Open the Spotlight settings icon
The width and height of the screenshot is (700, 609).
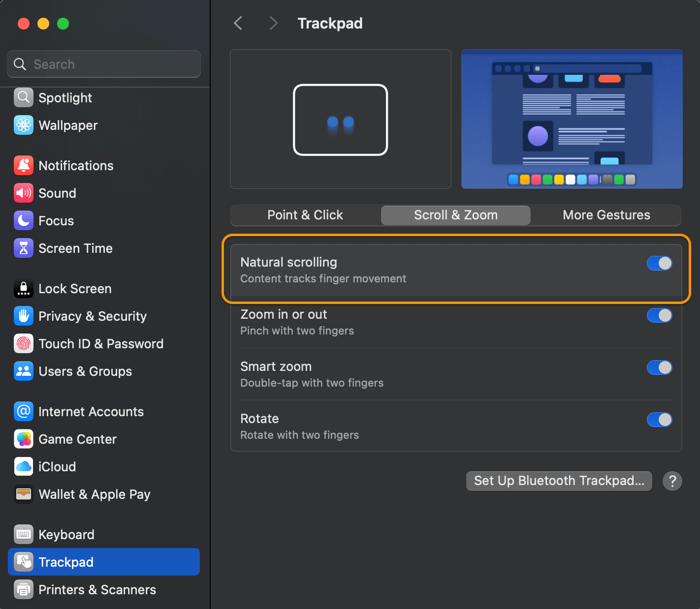[23, 97]
